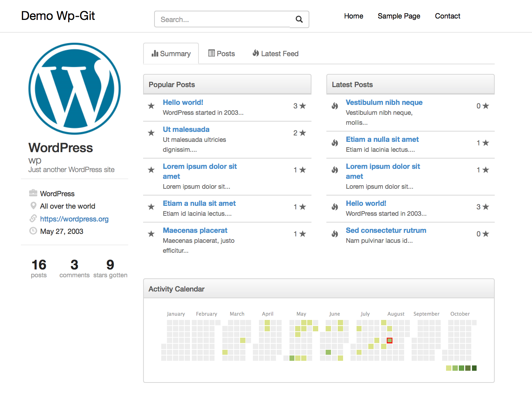This screenshot has height=396, width=532.
Task: Click the flame icon next to Vestibulum nibh neque
Action: 335,106
